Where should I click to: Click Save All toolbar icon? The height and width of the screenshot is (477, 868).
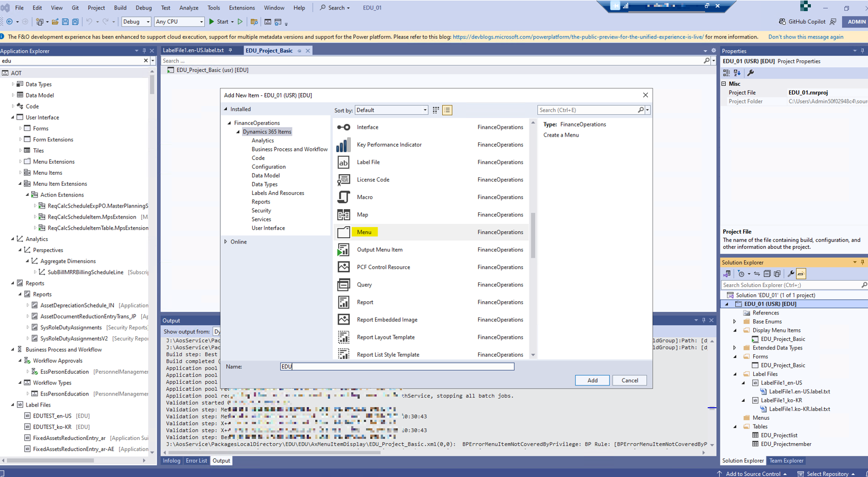(x=76, y=22)
